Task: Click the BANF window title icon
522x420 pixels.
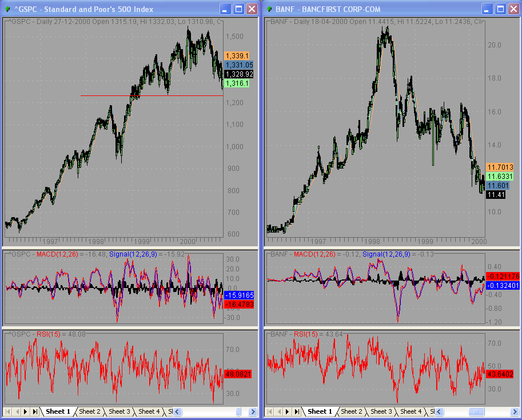Action: (269, 9)
